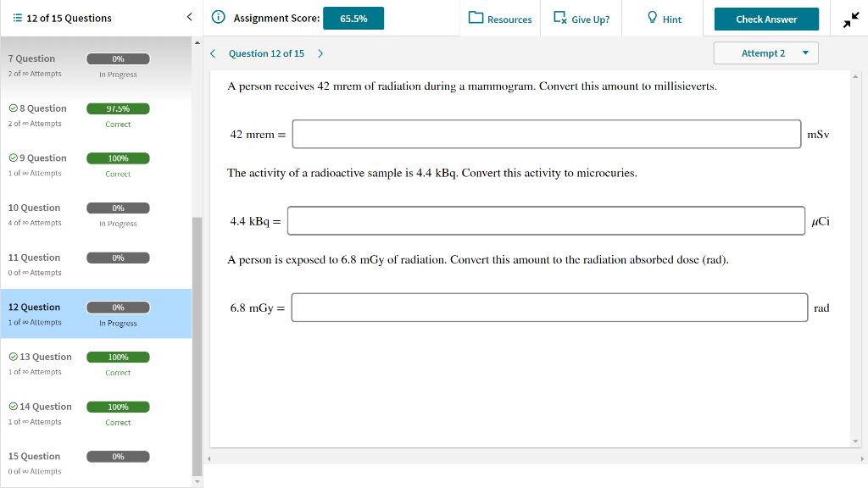Screen dimensions: 868x488
Task: Click the back chevron atop the sidebar
Action: [x=188, y=16]
